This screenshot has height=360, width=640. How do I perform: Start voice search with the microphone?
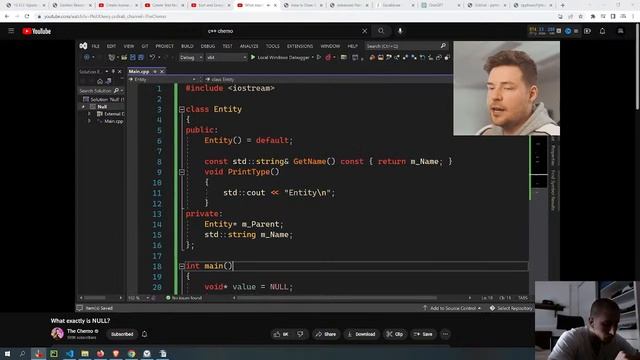[x=400, y=31]
